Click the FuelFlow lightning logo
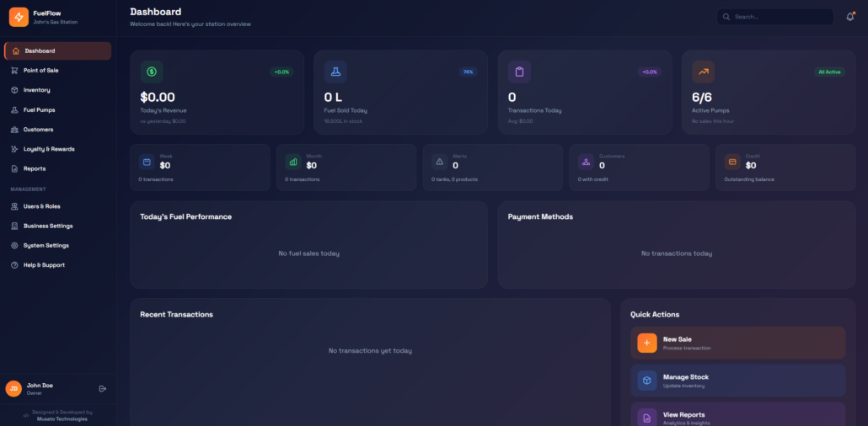The image size is (868, 426). (19, 17)
